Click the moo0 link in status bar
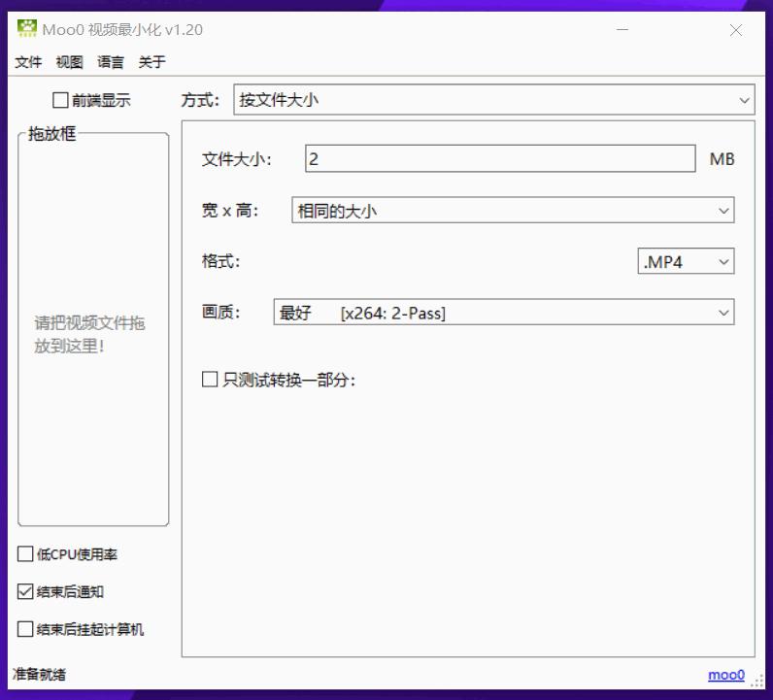The width and height of the screenshot is (773, 700). point(726,675)
